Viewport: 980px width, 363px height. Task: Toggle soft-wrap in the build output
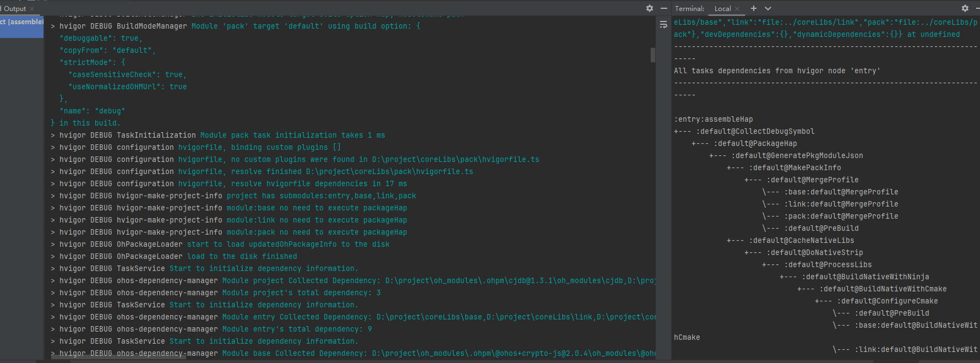coord(663,25)
